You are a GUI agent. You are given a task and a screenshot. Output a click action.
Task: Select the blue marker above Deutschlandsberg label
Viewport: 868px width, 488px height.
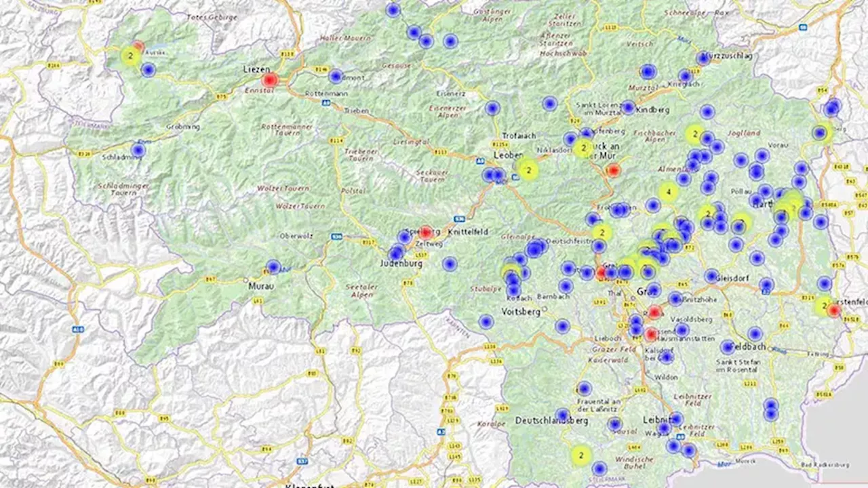tap(562, 415)
